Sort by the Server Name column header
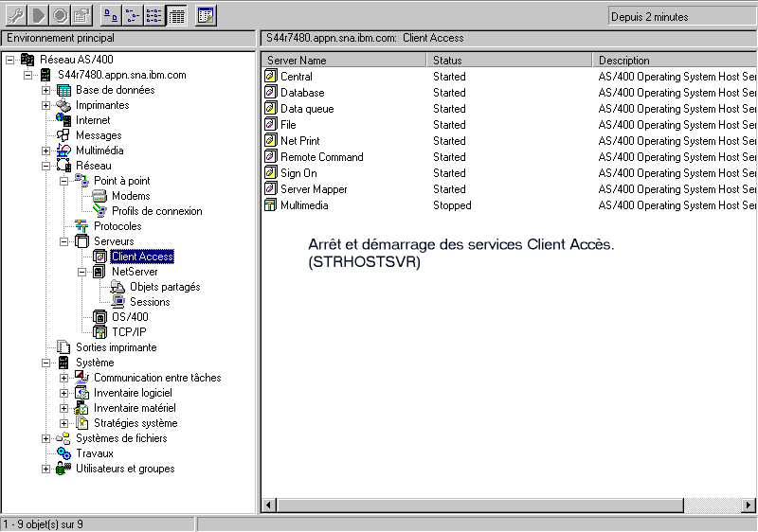Viewport: 758px width, 532px height. pos(344,60)
